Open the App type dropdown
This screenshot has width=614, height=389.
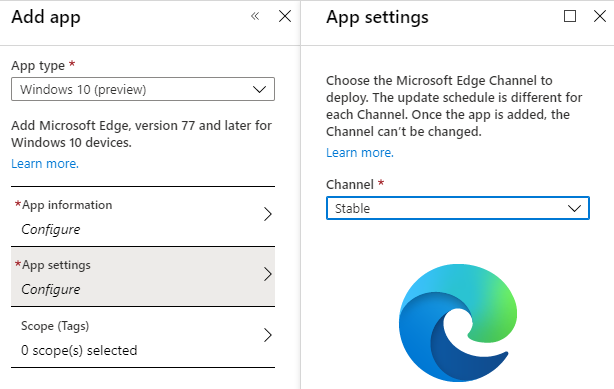coord(143,89)
